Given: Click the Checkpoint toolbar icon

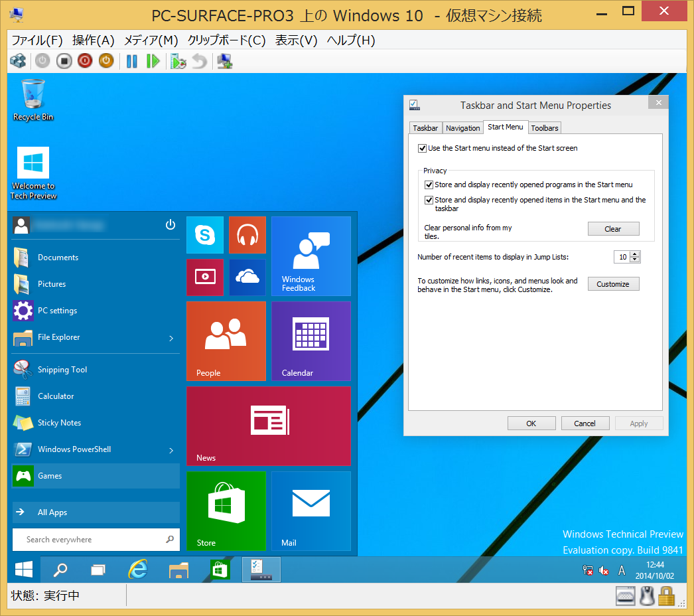Looking at the screenshot, I should (178, 61).
